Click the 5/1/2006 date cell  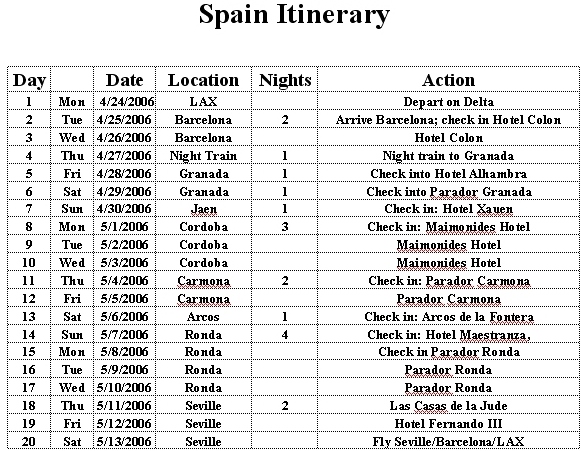[124, 227]
